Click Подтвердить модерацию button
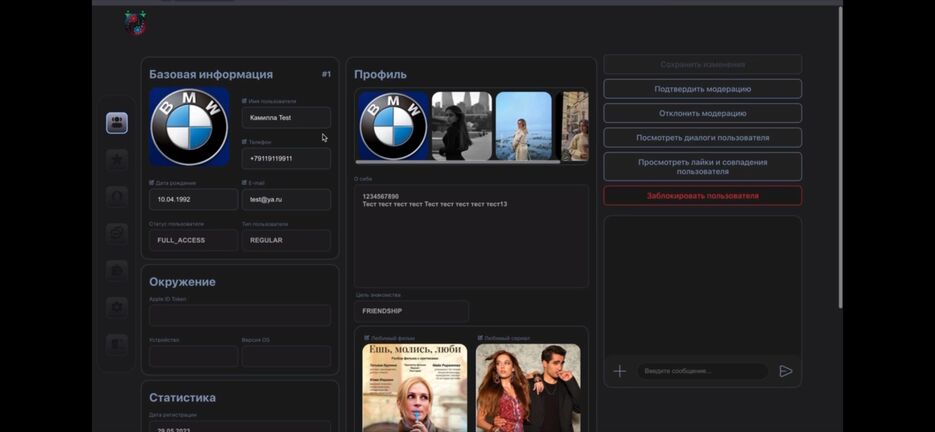 (702, 89)
